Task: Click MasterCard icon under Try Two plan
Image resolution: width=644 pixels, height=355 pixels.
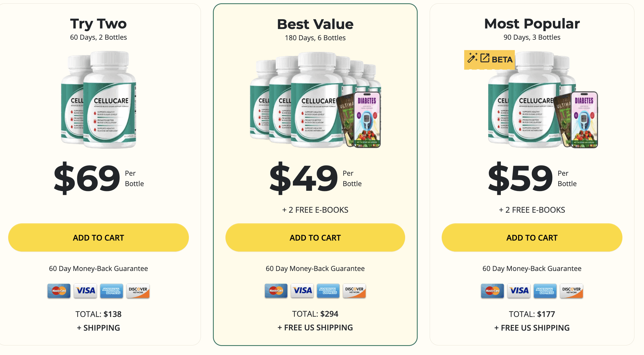Action: tap(59, 291)
